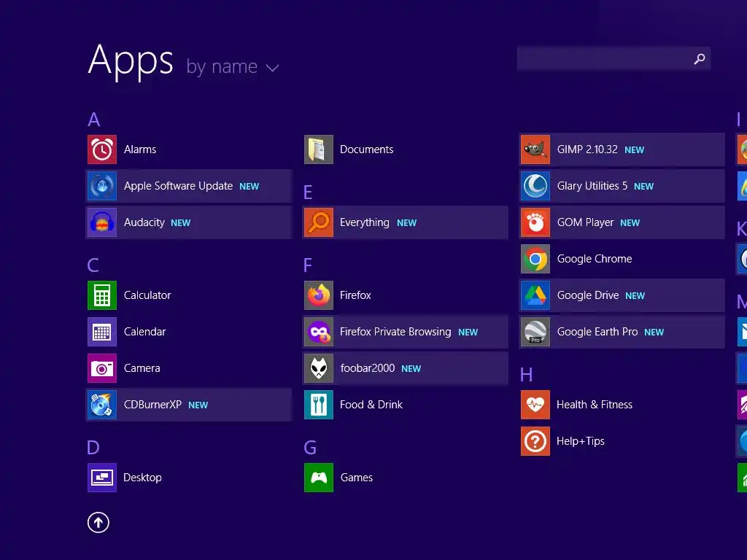Screen dimensions: 747x560
Task: Click the 'Google Chrome' label text
Action: click(595, 259)
